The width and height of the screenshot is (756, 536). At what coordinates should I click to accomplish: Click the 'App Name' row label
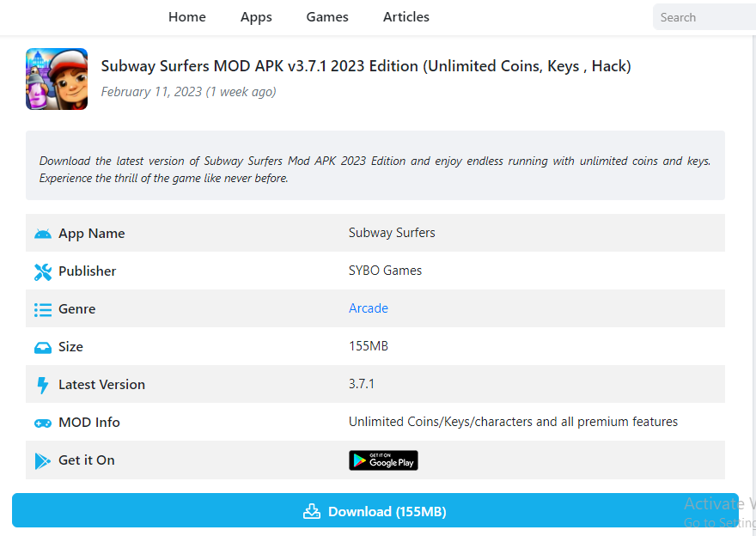click(x=92, y=234)
